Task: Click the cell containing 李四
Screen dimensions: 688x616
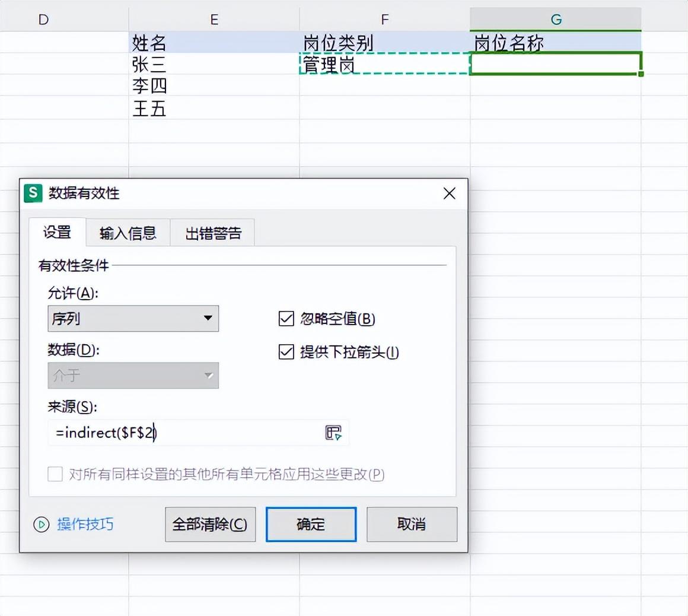Action: (x=214, y=85)
